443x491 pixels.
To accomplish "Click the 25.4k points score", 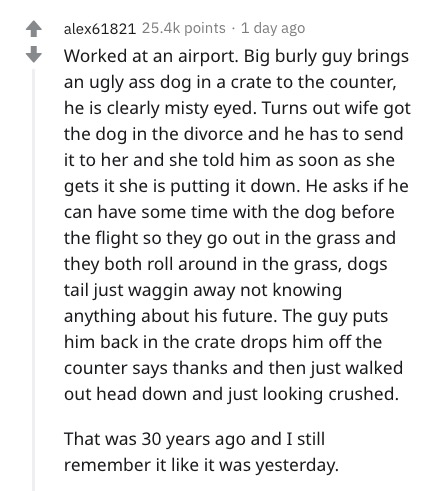I will click(184, 28).
